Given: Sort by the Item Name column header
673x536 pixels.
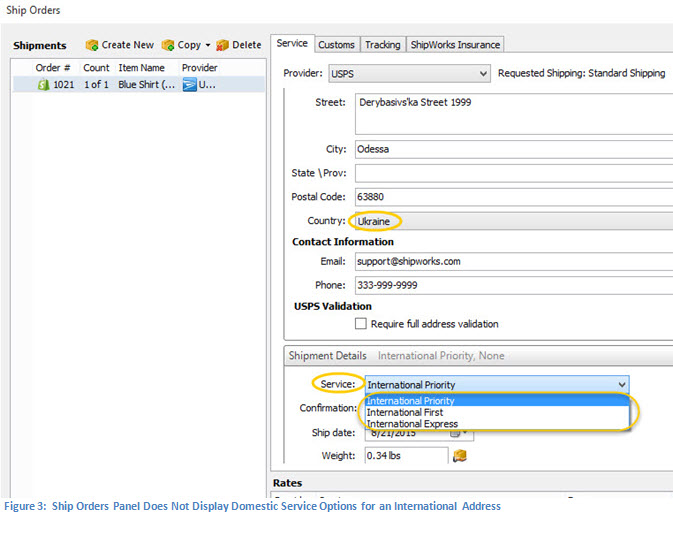Looking at the screenshot, I should coord(142,68).
